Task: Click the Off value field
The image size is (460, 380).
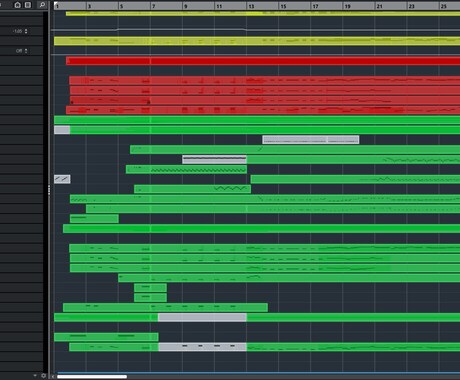Action: (19, 51)
